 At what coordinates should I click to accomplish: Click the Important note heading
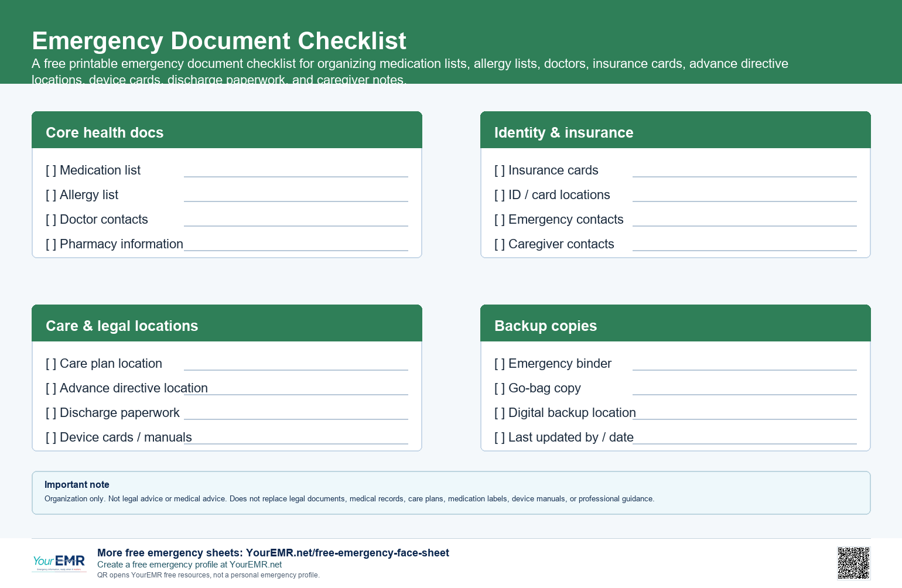point(77,484)
